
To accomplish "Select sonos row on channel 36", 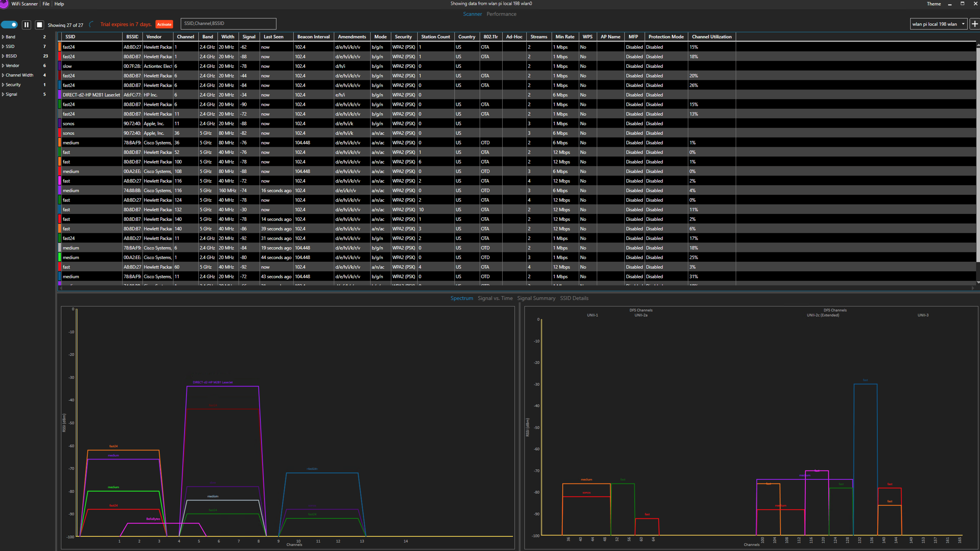I will (x=517, y=133).
